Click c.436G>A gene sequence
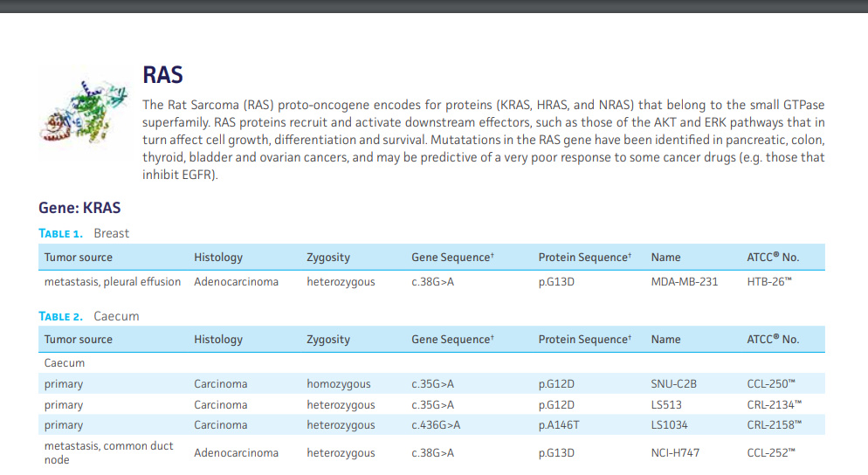This screenshot has height=475, width=868. (x=436, y=425)
